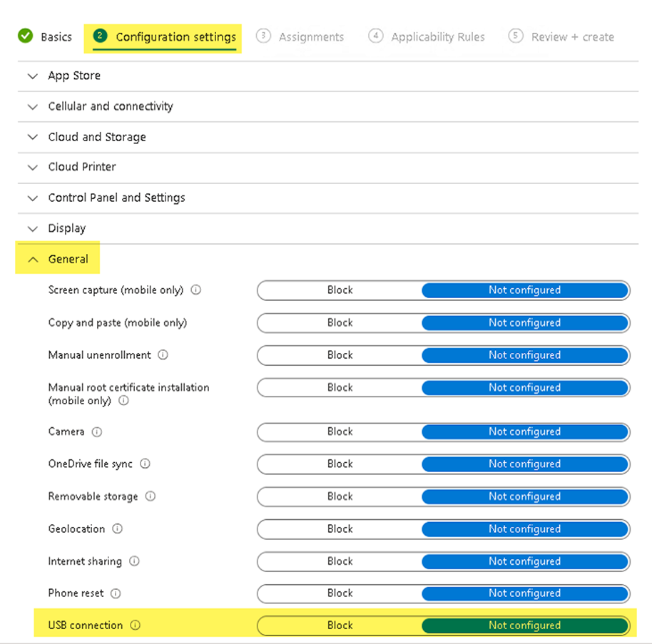Click info icon next to Screen capture
The width and height of the screenshot is (652, 644).
[196, 290]
